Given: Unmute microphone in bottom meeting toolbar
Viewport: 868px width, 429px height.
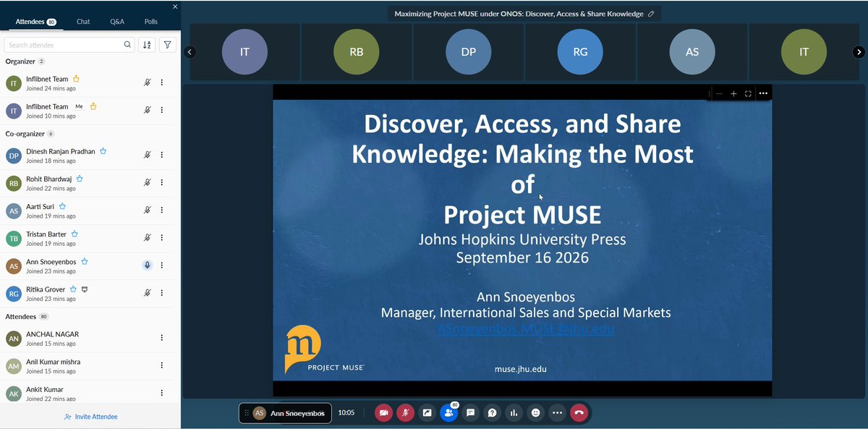Looking at the screenshot, I should click(x=405, y=413).
